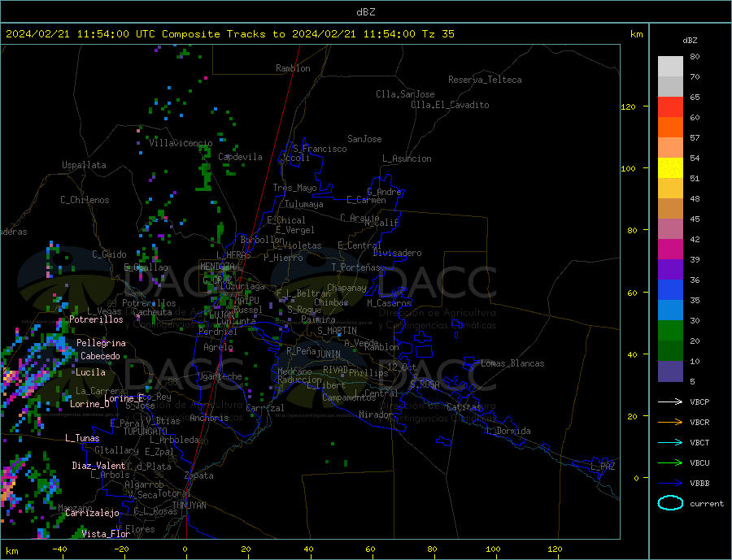The width and height of the screenshot is (732, 560).
Task: Click the white VBCP arrow symbol
Action: click(670, 402)
